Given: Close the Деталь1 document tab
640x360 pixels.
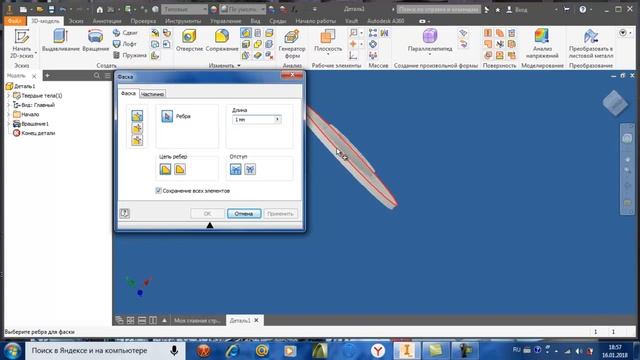Looking at the screenshot, I should point(256,320).
